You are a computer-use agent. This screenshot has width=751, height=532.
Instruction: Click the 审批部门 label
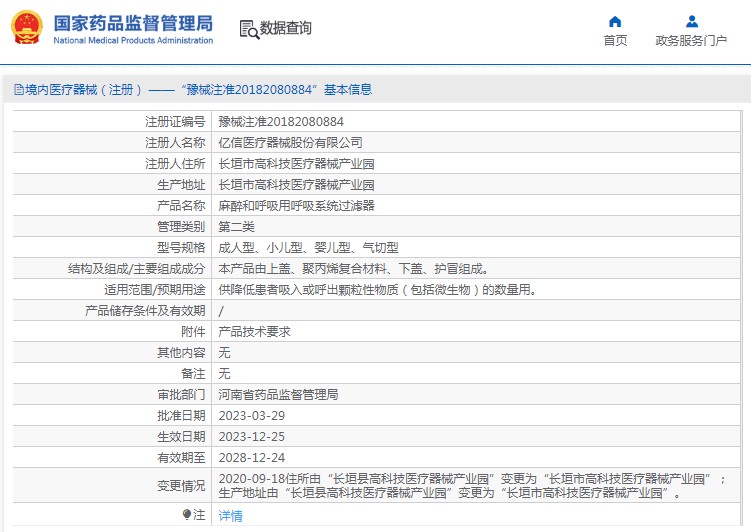pyautogui.click(x=181, y=395)
